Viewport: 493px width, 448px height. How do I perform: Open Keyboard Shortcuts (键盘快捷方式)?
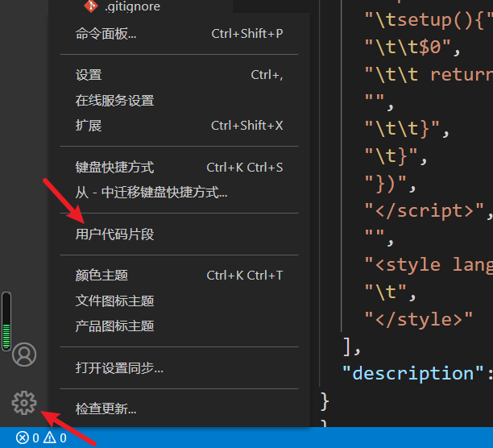[x=179, y=168]
